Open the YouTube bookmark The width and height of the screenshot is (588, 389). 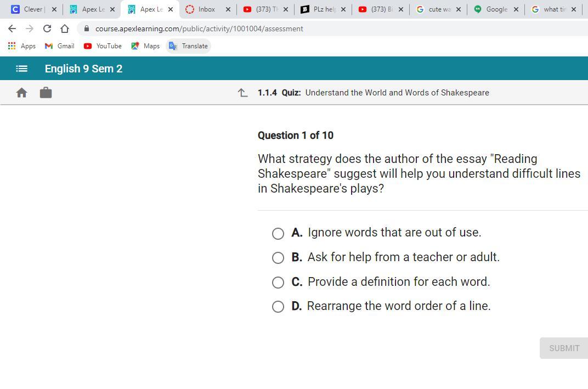103,46
